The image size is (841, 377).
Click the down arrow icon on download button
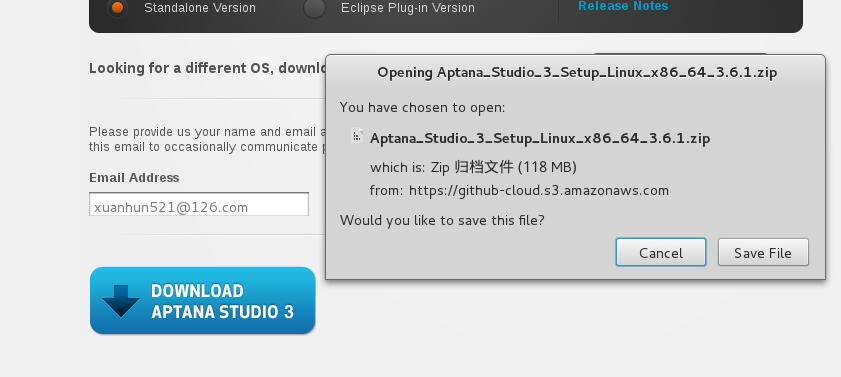coord(121,301)
